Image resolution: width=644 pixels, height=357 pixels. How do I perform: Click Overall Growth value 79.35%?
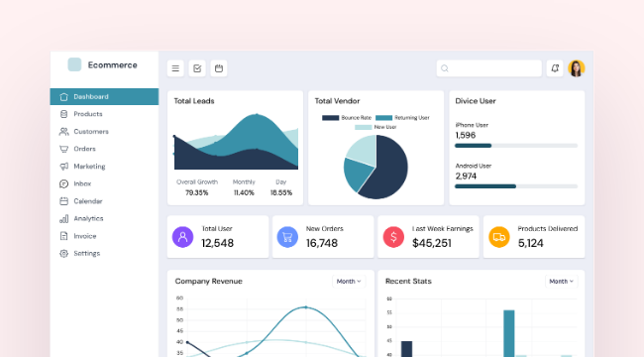point(197,193)
